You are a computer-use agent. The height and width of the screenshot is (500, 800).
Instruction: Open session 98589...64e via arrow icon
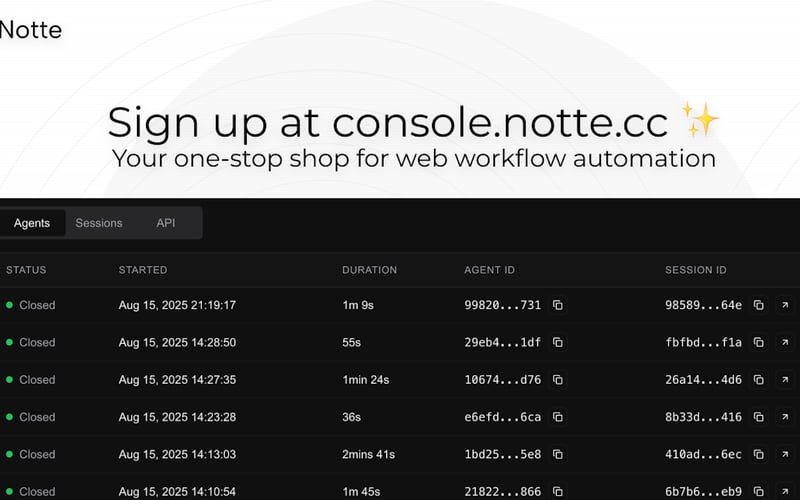[785, 305]
